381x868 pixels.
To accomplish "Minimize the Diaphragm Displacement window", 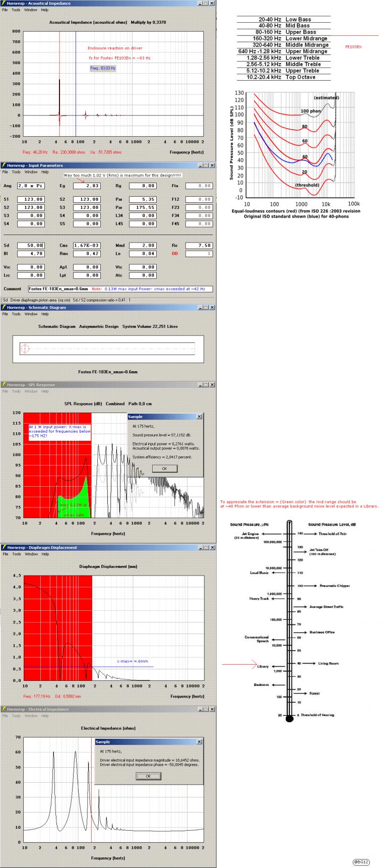I will tap(200, 547).
